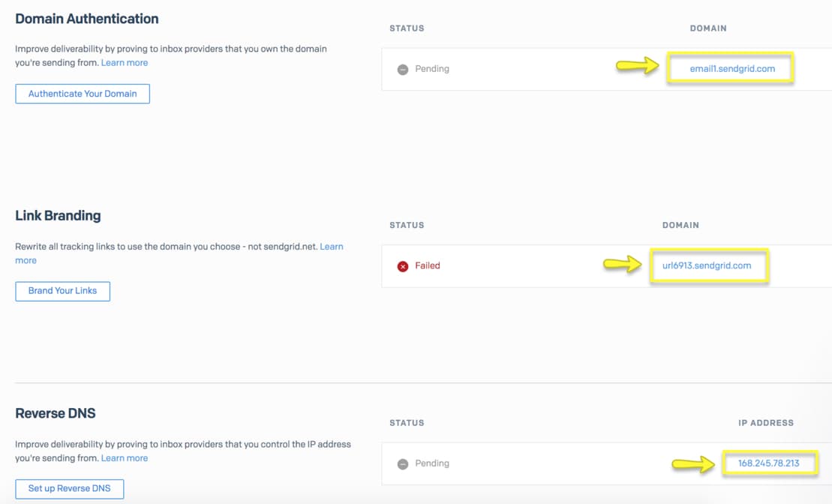The image size is (832, 504).
Task: Click the Pending status icon under Domain Authentication
Action: [402, 68]
